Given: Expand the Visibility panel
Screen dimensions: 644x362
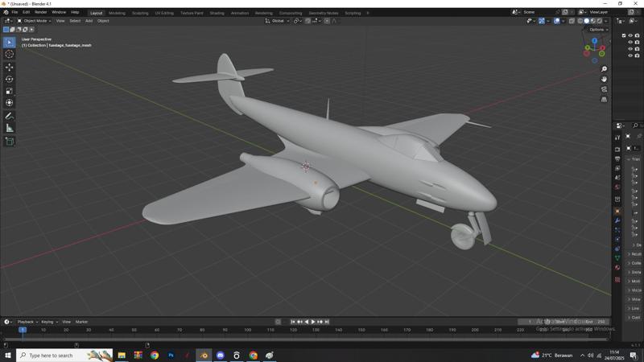Looking at the screenshot, I should pyautogui.click(x=634, y=290).
